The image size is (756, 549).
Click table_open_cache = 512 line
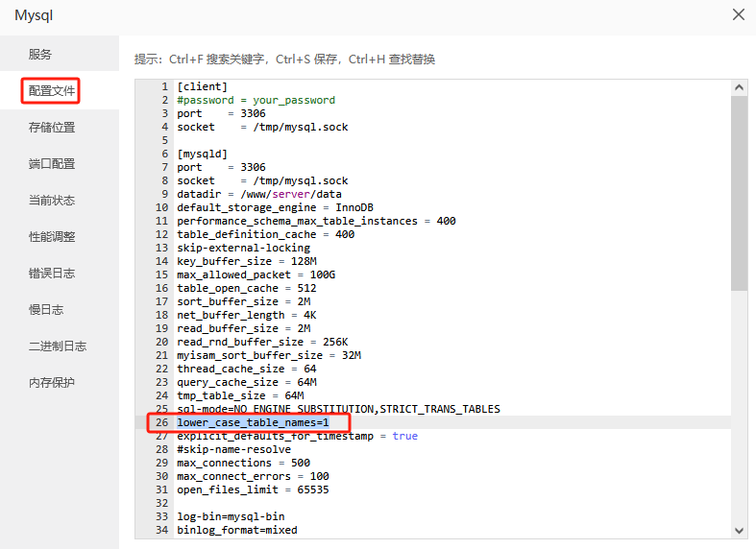point(247,288)
